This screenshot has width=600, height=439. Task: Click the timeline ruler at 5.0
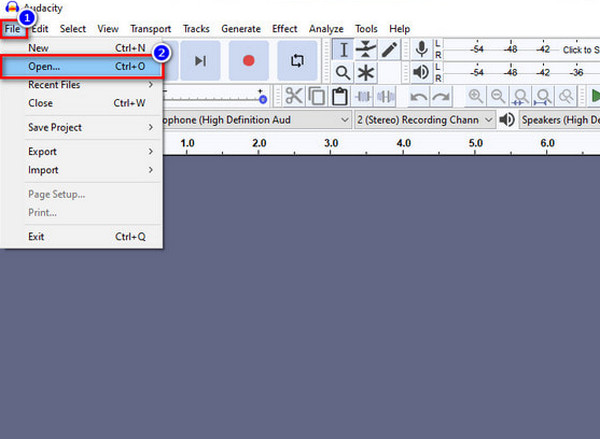[476, 144]
